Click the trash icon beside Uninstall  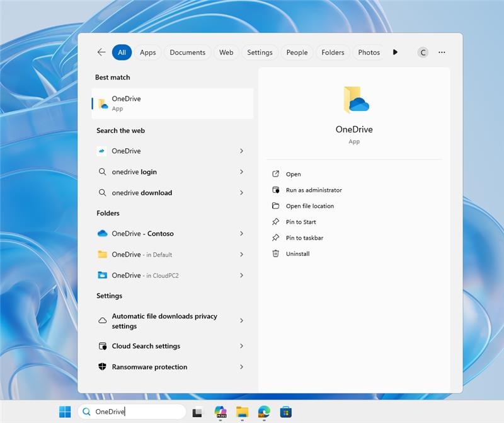[x=275, y=253]
